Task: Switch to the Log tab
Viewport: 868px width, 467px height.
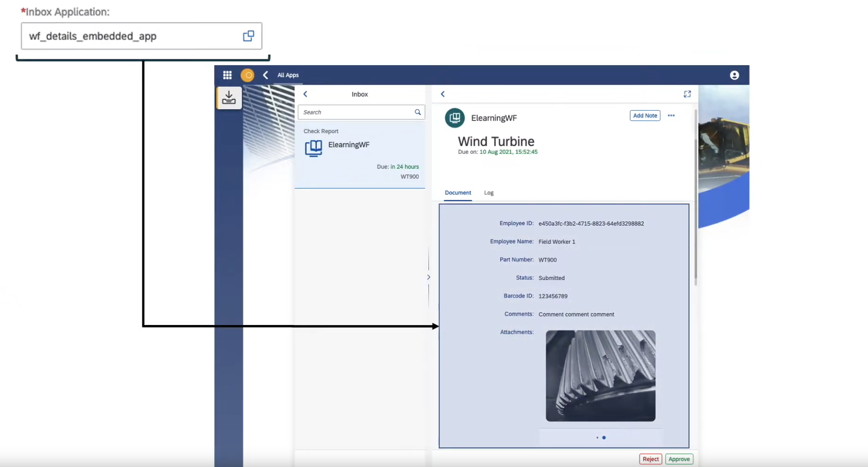Action: click(x=489, y=193)
